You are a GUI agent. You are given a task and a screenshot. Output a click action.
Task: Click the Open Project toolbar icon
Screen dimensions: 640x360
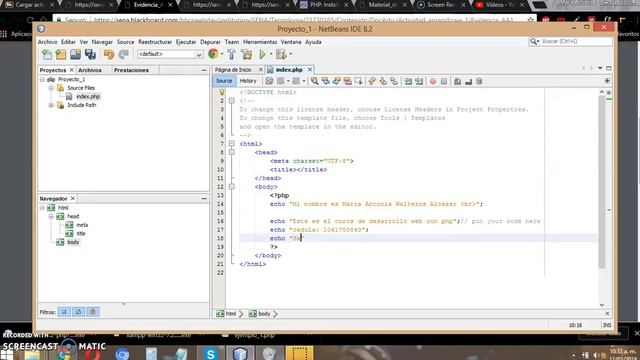coord(75,54)
